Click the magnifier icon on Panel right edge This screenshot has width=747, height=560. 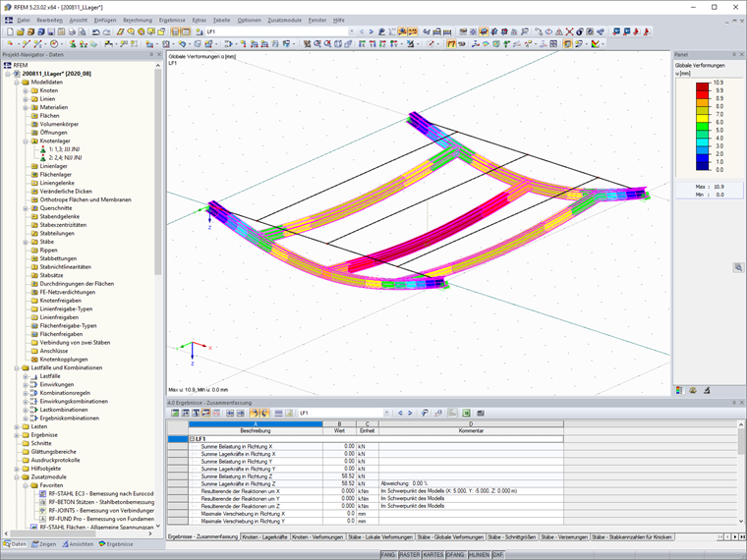[x=738, y=267]
